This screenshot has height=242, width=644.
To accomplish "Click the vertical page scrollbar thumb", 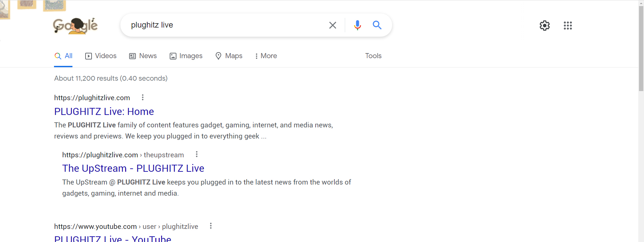I will [641, 47].
